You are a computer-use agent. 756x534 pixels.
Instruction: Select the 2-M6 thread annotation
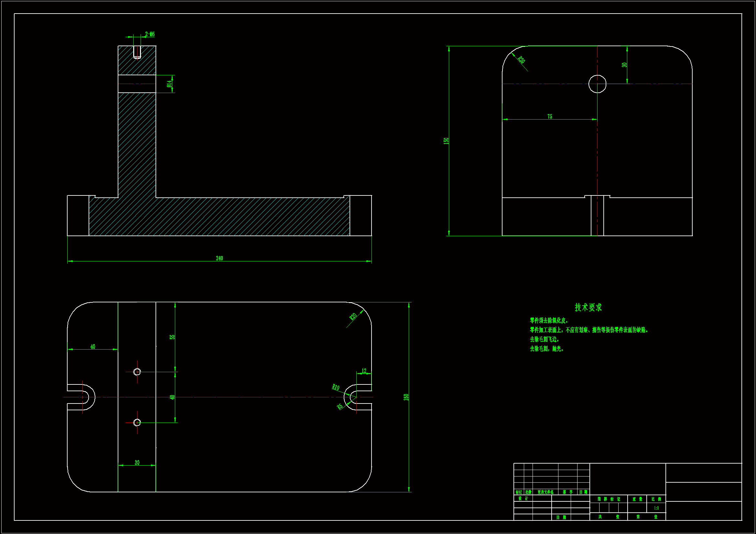(150, 34)
